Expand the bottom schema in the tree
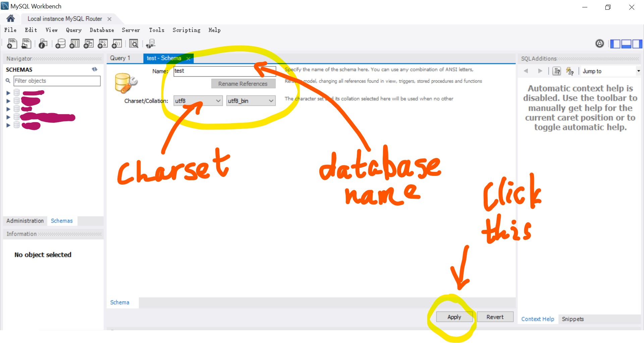Image resolution: width=644 pixels, height=343 pixels. (8, 125)
